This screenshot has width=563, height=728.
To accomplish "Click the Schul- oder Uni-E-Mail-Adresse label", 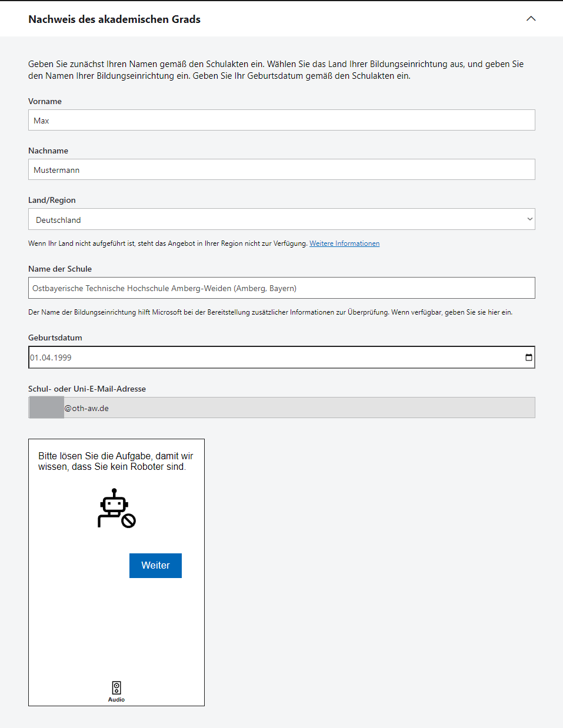I will [87, 389].
